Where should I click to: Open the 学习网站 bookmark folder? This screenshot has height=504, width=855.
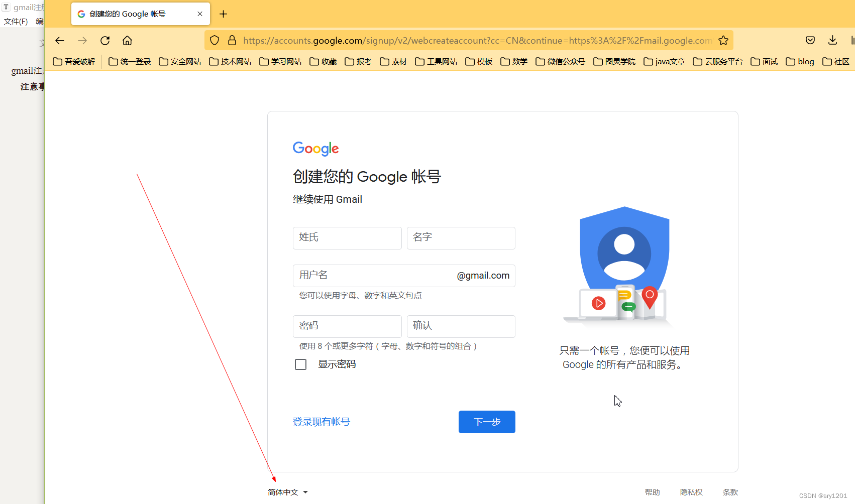[x=280, y=61]
